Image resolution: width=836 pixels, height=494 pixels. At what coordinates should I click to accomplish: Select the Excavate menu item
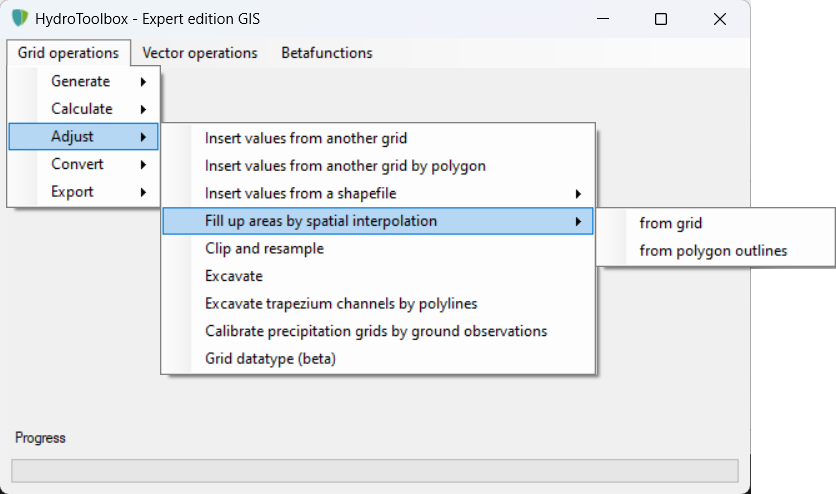(x=234, y=276)
